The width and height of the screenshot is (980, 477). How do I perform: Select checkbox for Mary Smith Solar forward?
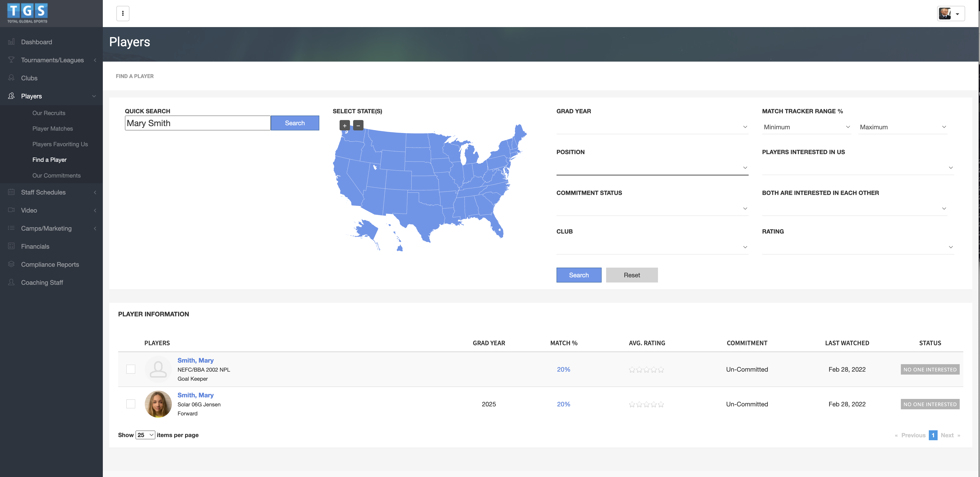point(131,404)
